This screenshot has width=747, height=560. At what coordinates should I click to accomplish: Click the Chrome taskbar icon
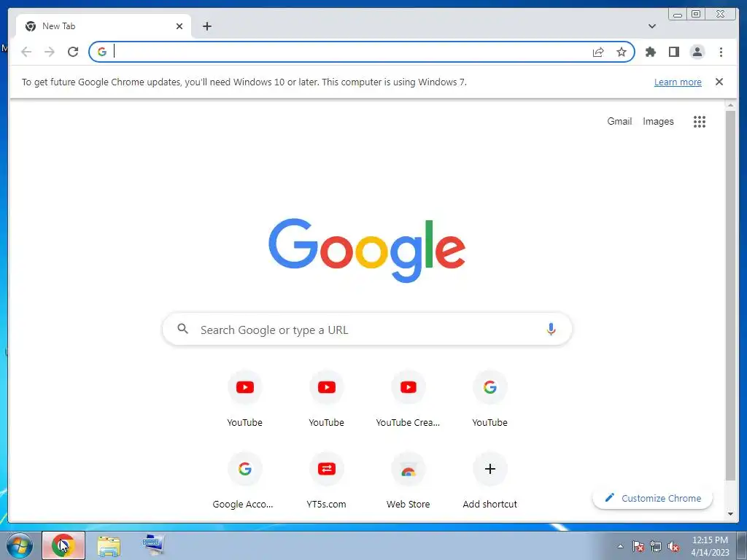pyautogui.click(x=63, y=545)
